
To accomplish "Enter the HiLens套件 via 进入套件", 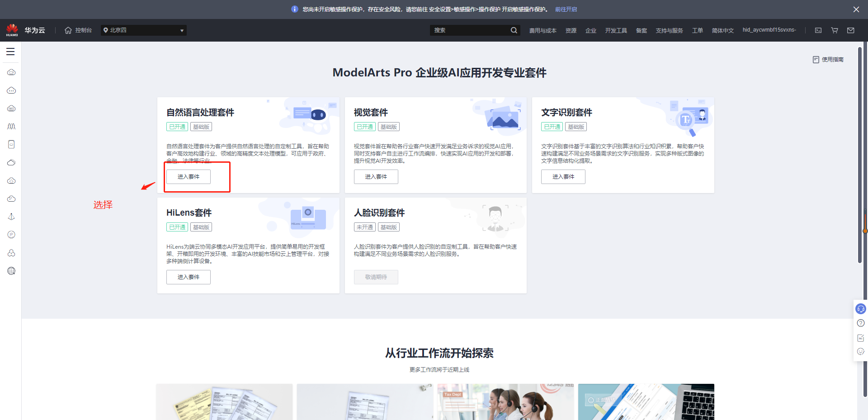I will (x=189, y=277).
